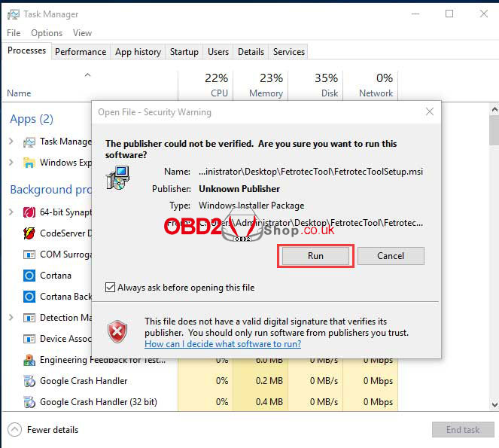This screenshot has height=448, width=499.
Task: Open the Options menu
Action: 47,33
